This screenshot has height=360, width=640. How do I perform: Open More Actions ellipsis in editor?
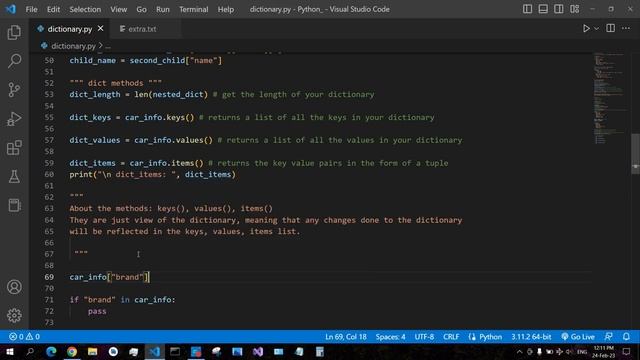point(626,28)
